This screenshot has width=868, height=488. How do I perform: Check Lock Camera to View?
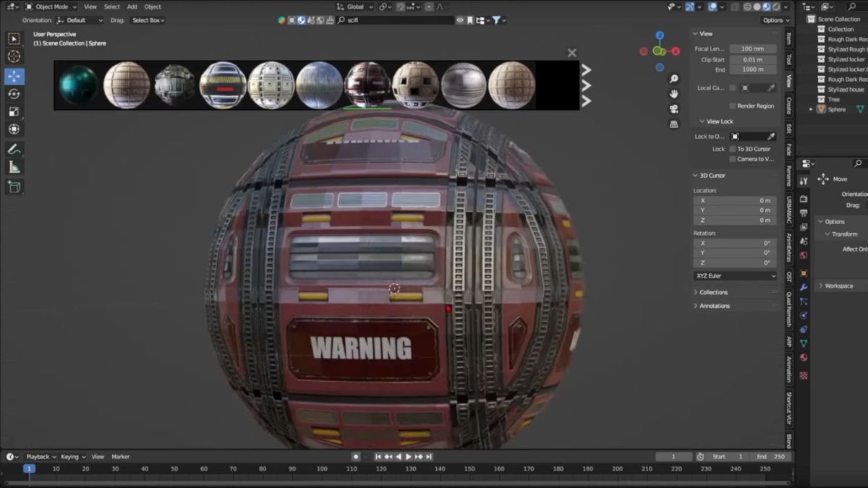pyautogui.click(x=733, y=159)
